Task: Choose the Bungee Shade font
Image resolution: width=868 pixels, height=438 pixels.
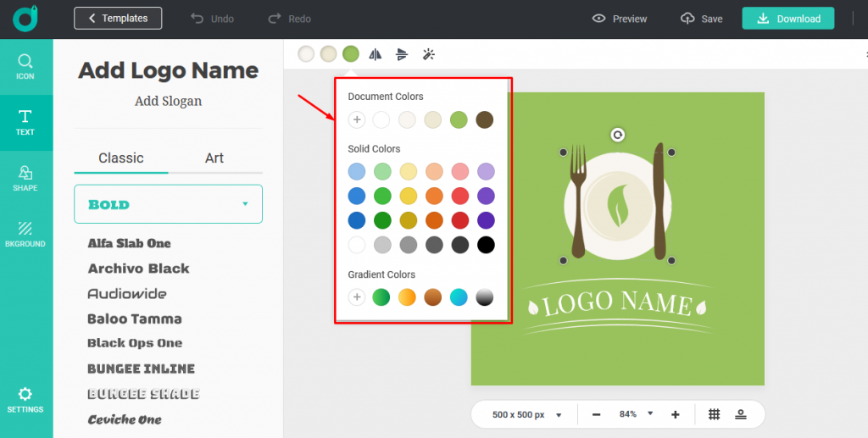Action: [143, 394]
